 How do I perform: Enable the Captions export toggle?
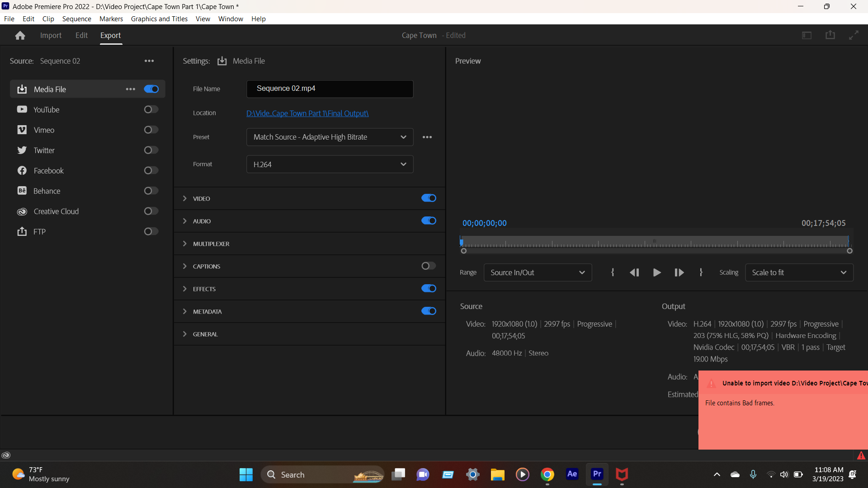(428, 266)
